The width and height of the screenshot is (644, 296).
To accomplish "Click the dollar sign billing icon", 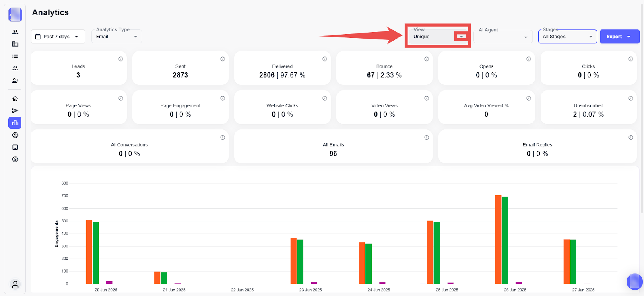I will 15,160.
